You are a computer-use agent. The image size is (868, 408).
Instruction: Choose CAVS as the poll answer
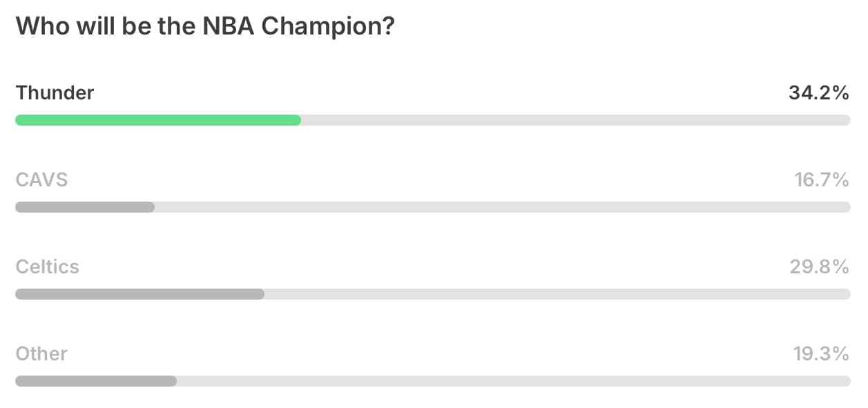point(41,180)
